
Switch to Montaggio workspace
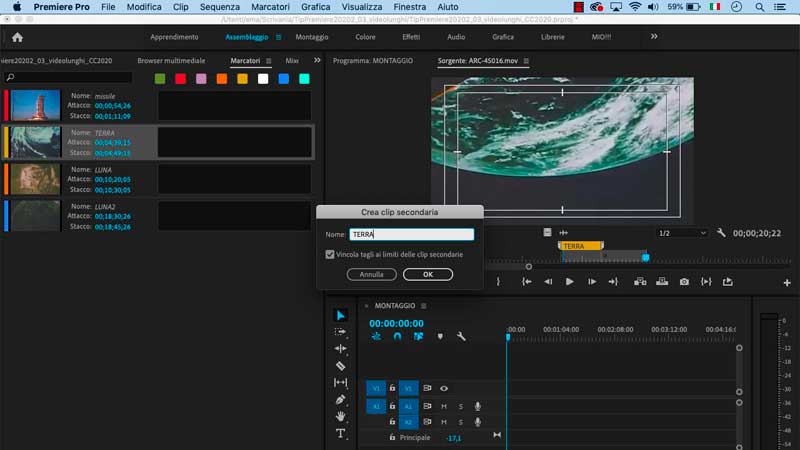pos(312,37)
